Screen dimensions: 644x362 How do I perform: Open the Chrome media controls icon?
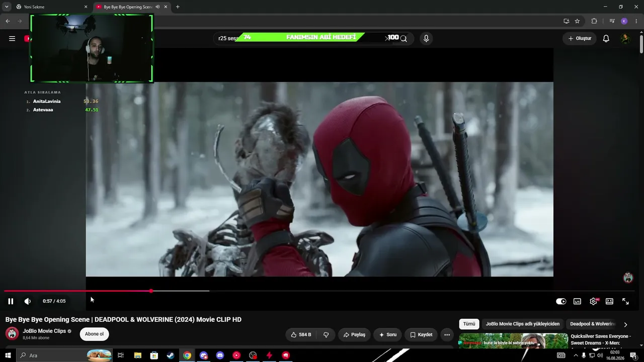coord(612,21)
